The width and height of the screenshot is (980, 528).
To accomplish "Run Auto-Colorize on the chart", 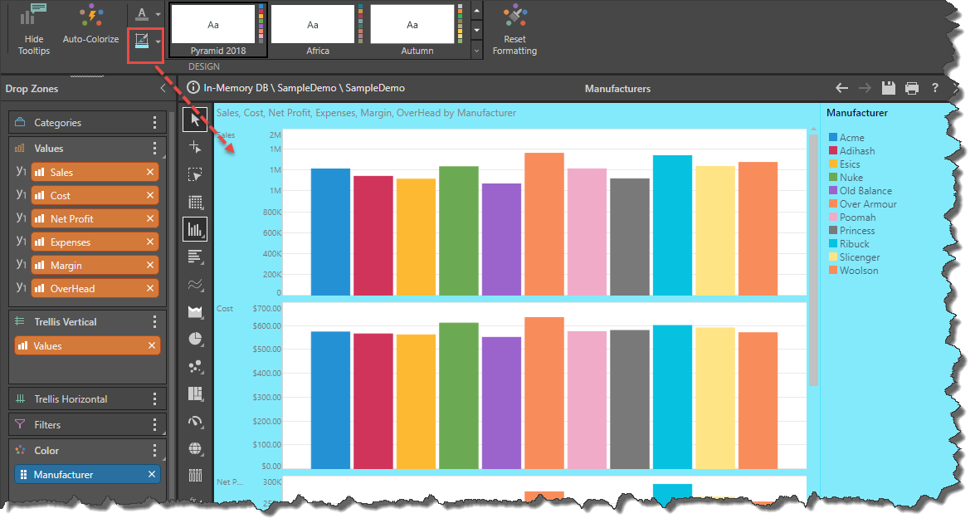I will [90, 25].
